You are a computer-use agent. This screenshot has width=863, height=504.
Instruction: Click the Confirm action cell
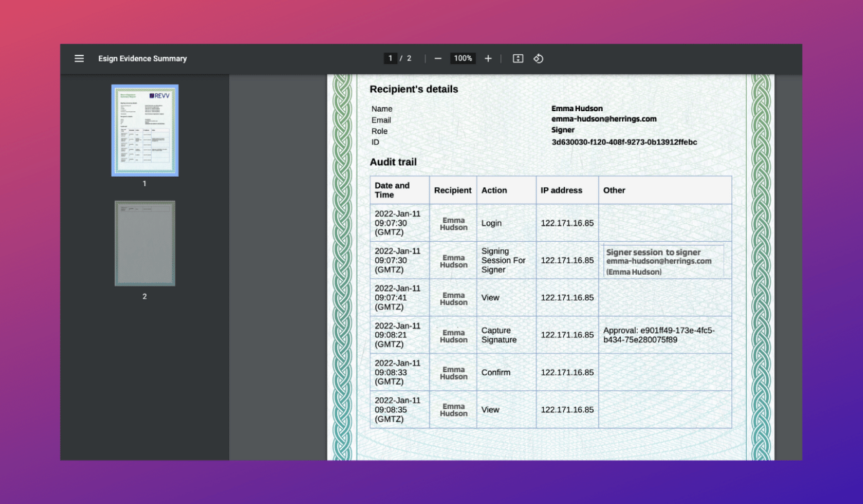[495, 372]
